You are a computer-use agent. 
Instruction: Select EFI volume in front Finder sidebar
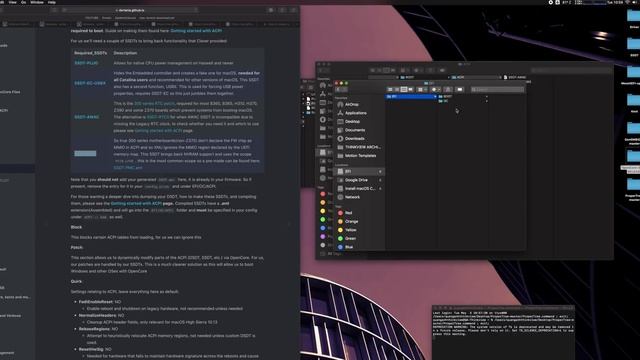pos(359,171)
